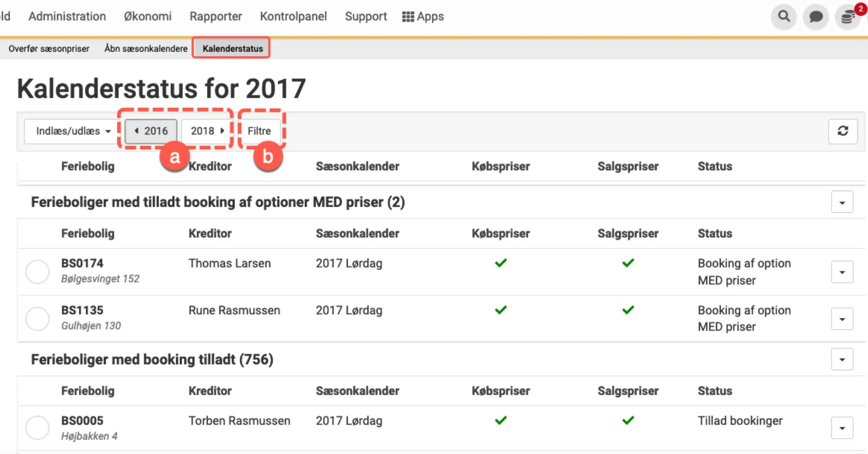868x454 pixels.
Task: Click the coins icon with notification badge
Action: tap(848, 16)
